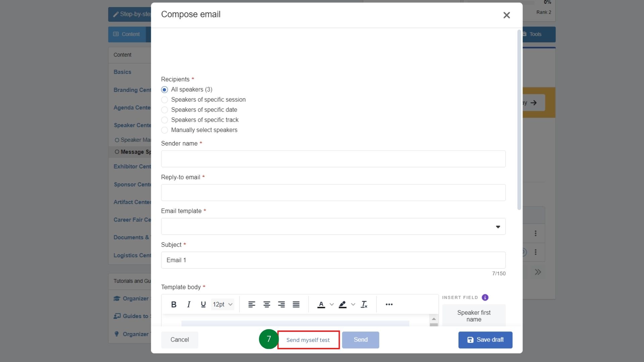The width and height of the screenshot is (644, 362).
Task: Align text to the center
Action: (x=267, y=304)
